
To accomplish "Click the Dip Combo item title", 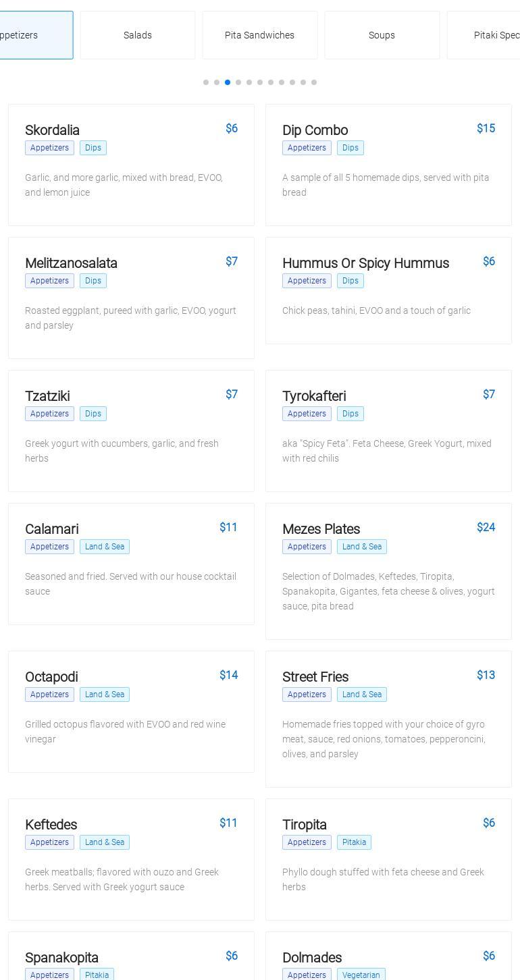I will [315, 130].
